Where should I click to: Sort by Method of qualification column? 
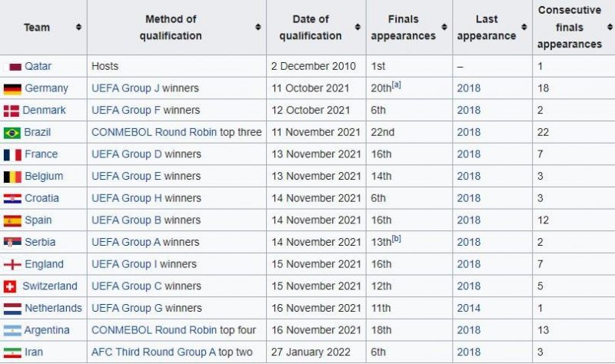258,27
